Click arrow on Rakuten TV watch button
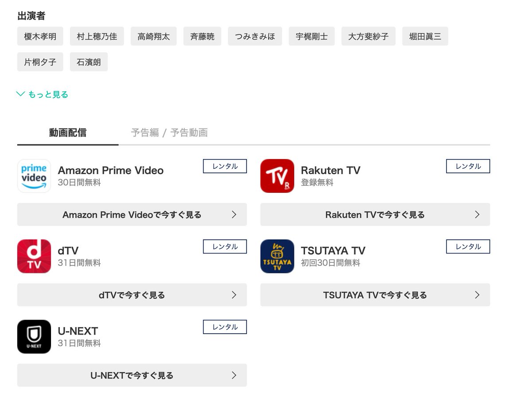The width and height of the screenshot is (532, 413). 477,214
